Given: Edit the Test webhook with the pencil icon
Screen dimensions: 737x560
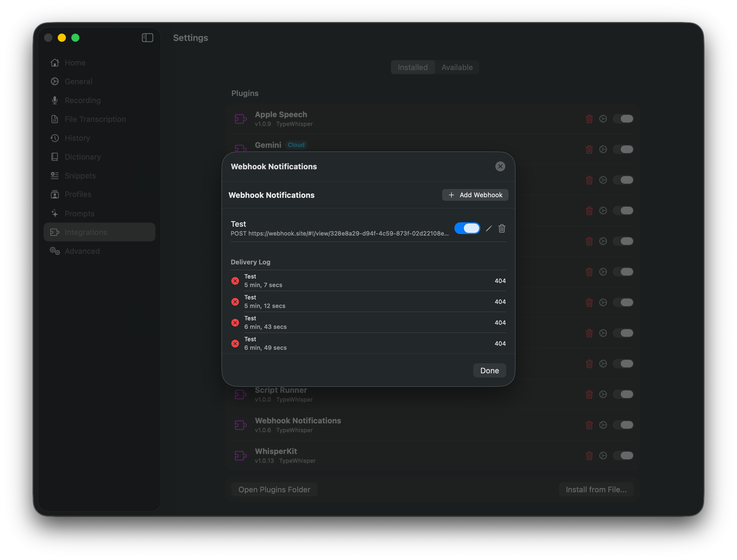Looking at the screenshot, I should pyautogui.click(x=489, y=228).
